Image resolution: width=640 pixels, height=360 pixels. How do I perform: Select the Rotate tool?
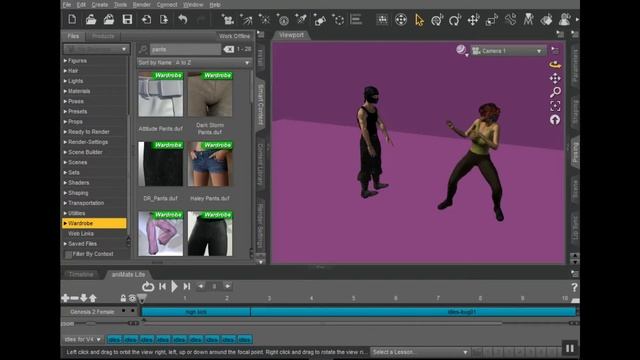455,20
